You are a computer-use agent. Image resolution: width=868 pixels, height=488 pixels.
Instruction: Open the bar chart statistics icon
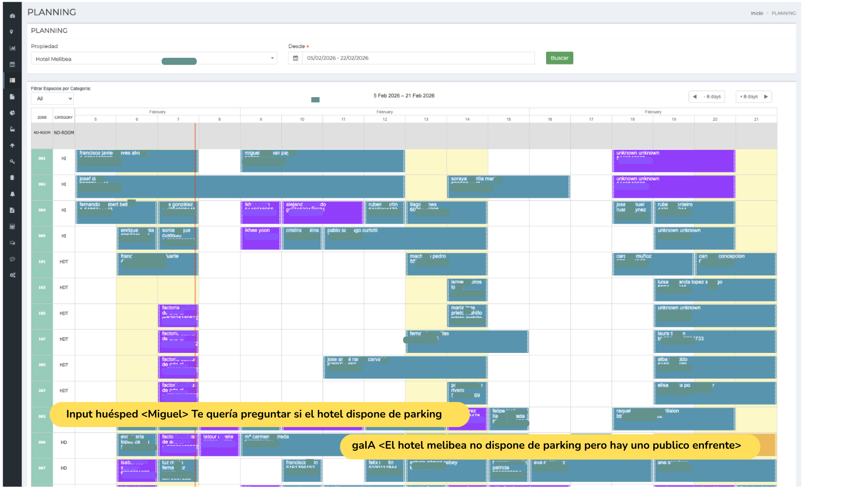(12, 48)
